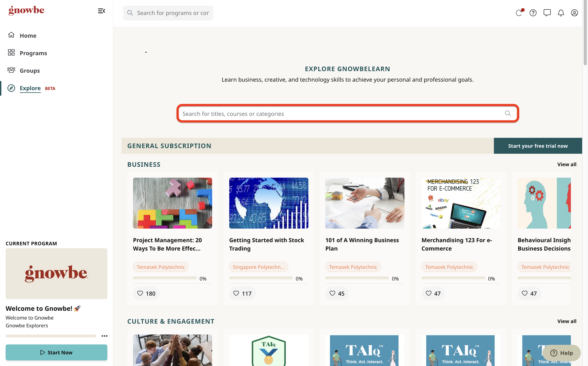Viewport: 588px width, 366px height.
Task: Focus Search for titles, courses or categories
Action: click(347, 114)
